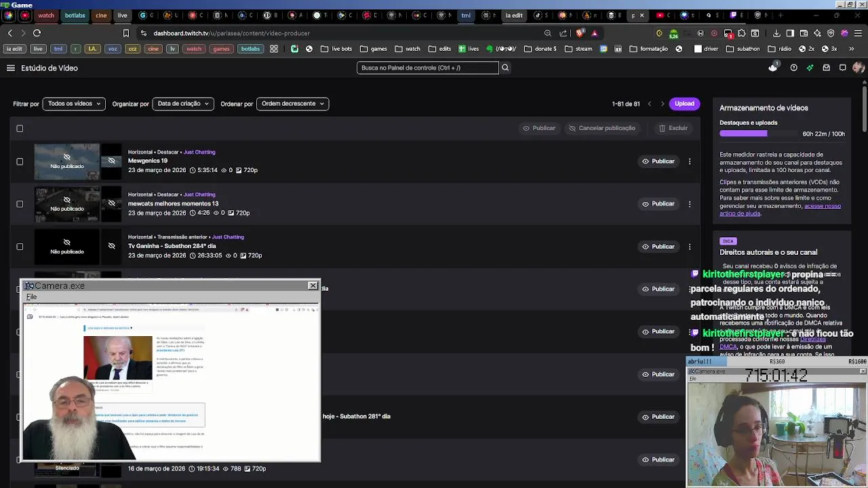Tick the checkbox for mewcats melhores momentos 13

(20, 203)
